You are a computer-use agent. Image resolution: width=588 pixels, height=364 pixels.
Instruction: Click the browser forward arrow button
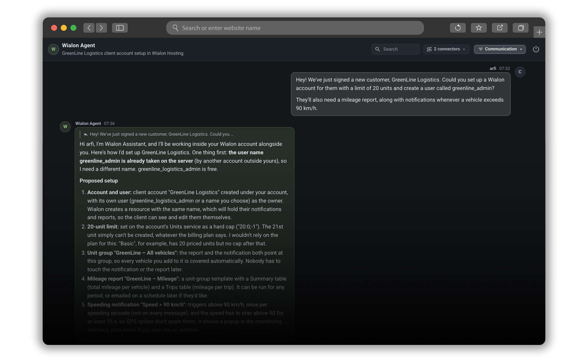tap(101, 28)
